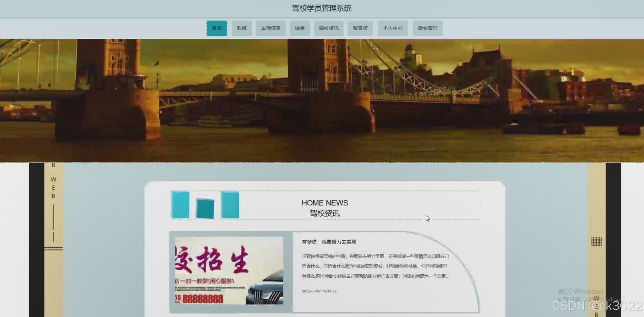Click the dotted grid icon on the right sidebar
644x317 pixels.
tap(596, 242)
